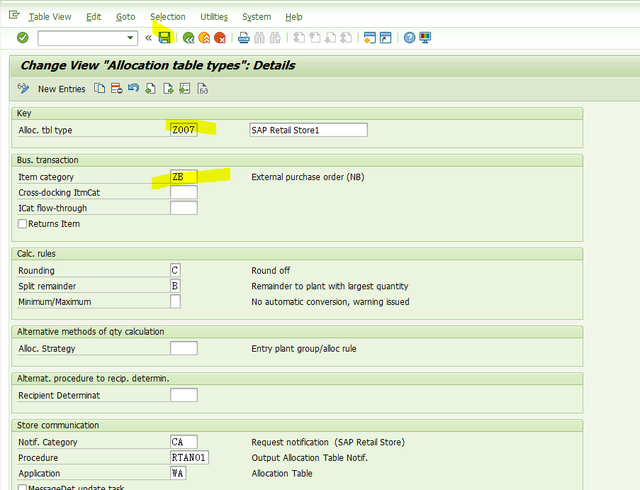
Task: Collapse the command field with double-chevron
Action: [149, 38]
